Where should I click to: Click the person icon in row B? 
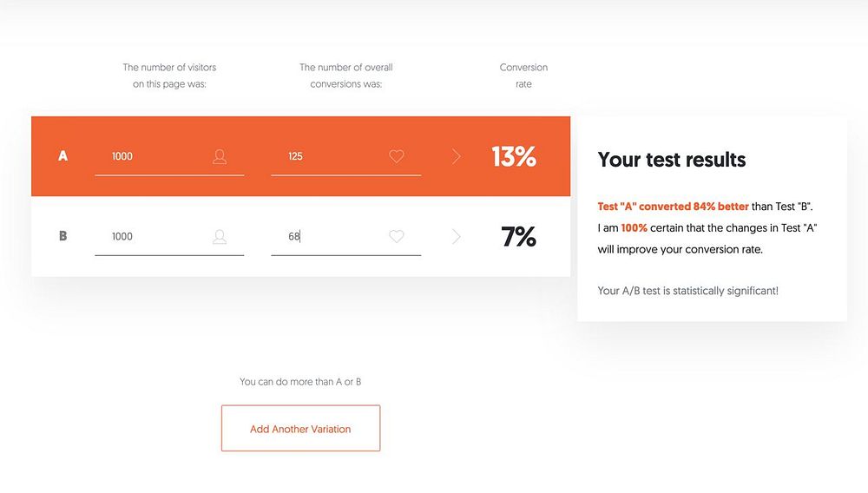[220, 236]
